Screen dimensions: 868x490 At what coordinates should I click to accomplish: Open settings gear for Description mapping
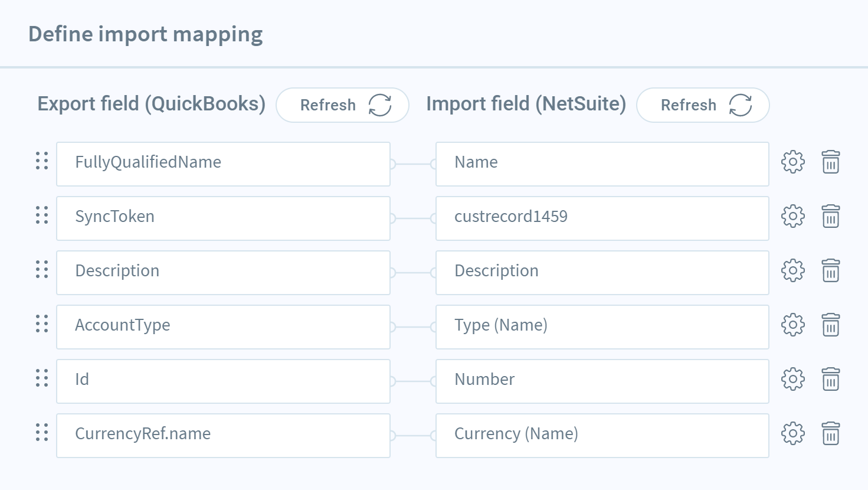point(792,270)
